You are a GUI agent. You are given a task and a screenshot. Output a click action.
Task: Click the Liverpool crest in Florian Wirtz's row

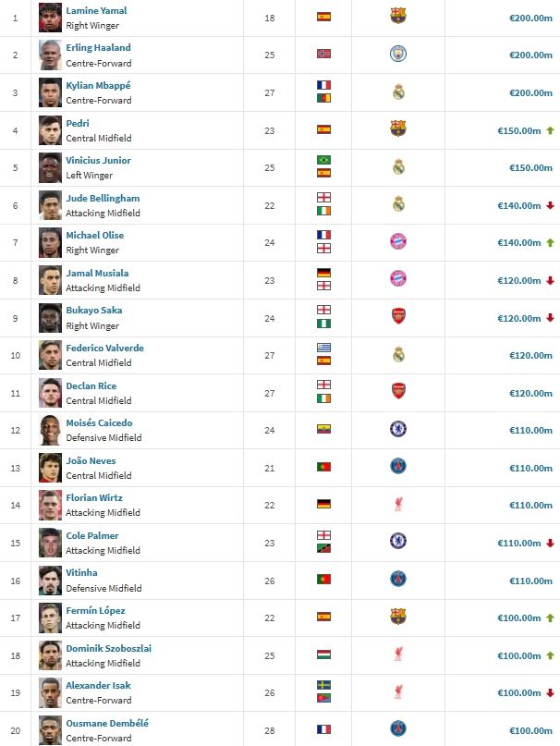click(398, 505)
